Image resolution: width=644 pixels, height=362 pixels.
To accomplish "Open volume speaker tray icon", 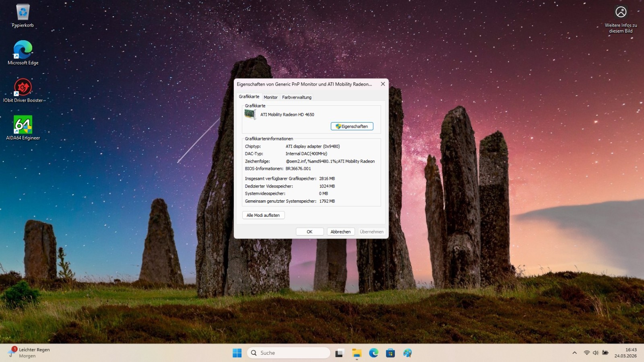I will coord(596,353).
